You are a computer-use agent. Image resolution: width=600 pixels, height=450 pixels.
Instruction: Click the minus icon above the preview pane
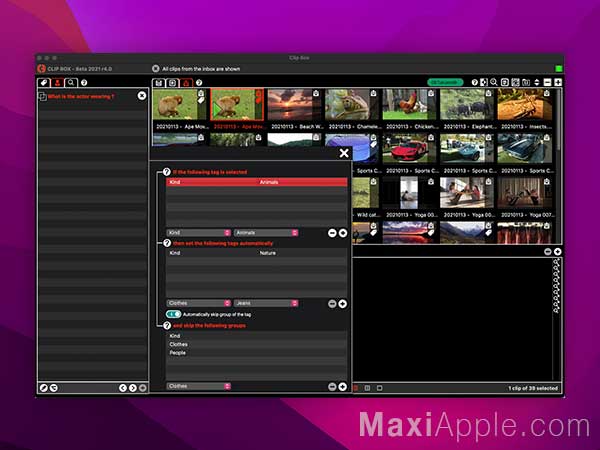(x=548, y=251)
